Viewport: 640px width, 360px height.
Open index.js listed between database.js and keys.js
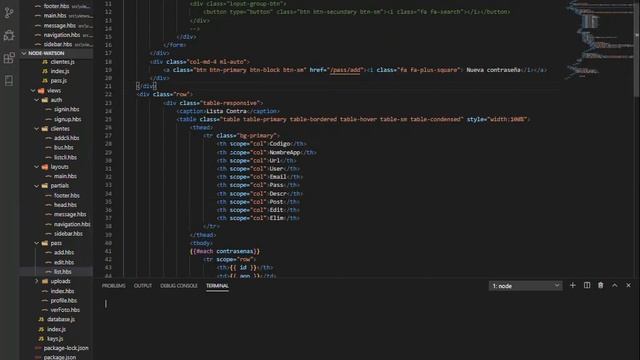56,329
